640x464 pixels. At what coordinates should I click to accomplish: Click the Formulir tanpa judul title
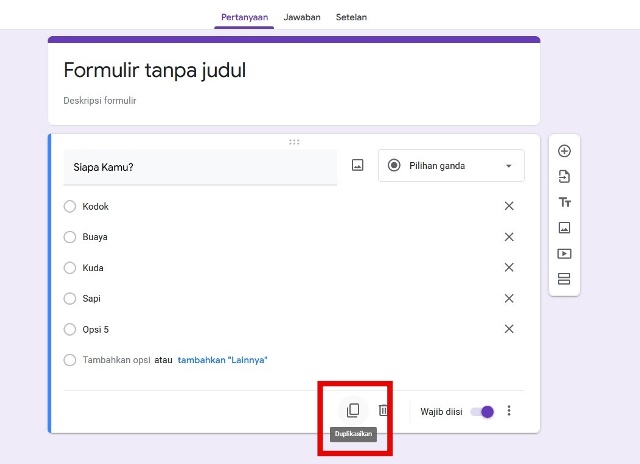(x=155, y=70)
